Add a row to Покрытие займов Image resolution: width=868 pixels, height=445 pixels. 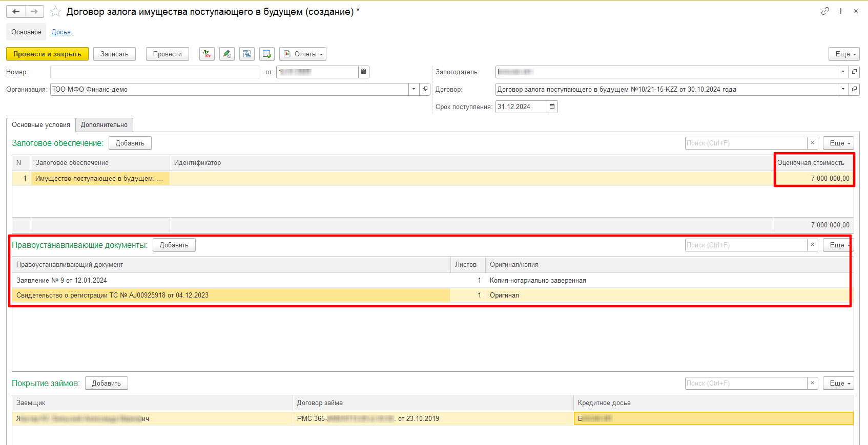coord(107,383)
